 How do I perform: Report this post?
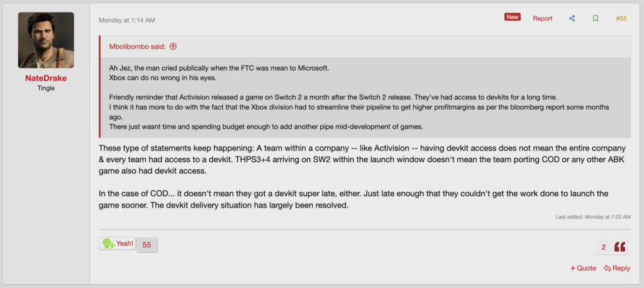tap(542, 18)
